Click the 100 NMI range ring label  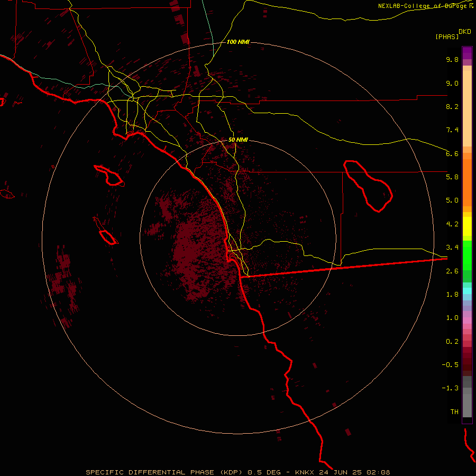tap(238, 42)
